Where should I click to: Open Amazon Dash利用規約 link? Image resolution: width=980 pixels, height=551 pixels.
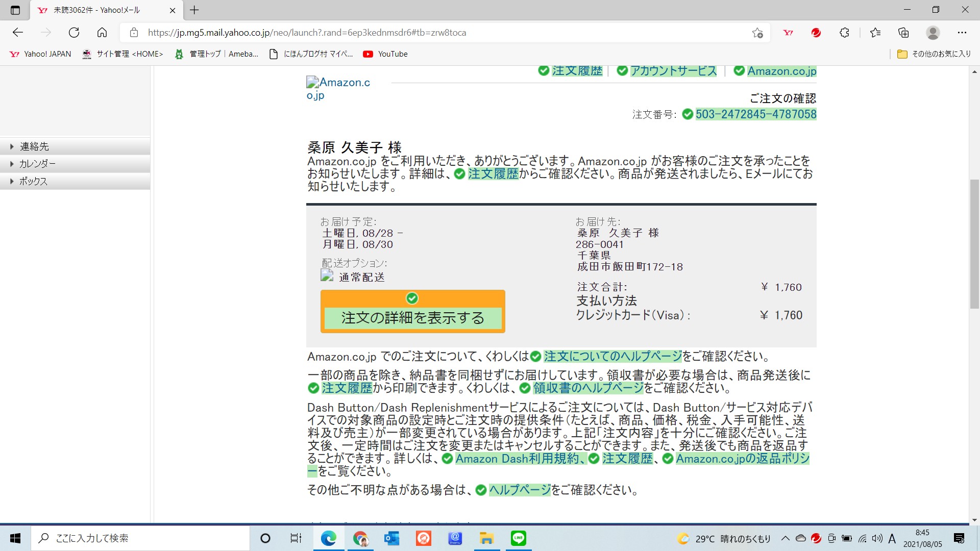click(x=521, y=459)
